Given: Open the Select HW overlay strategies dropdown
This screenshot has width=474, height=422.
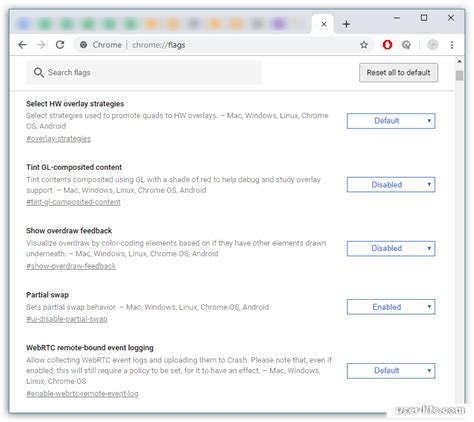Looking at the screenshot, I should (x=391, y=121).
